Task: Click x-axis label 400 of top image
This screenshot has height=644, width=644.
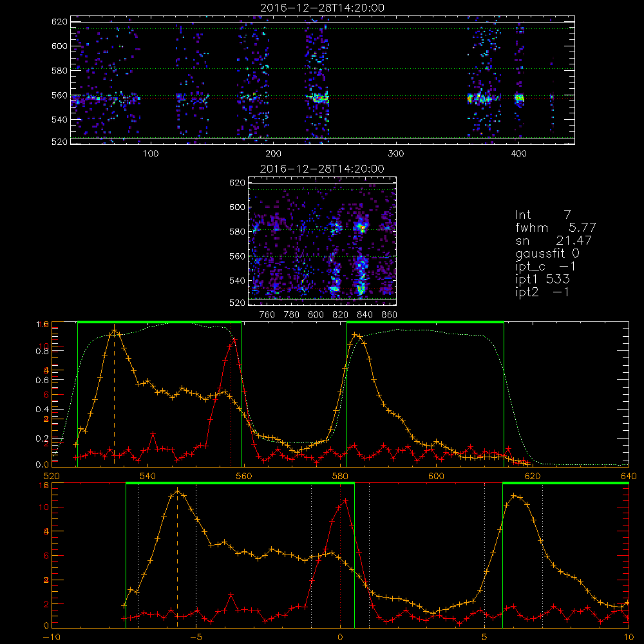Action: (x=518, y=154)
